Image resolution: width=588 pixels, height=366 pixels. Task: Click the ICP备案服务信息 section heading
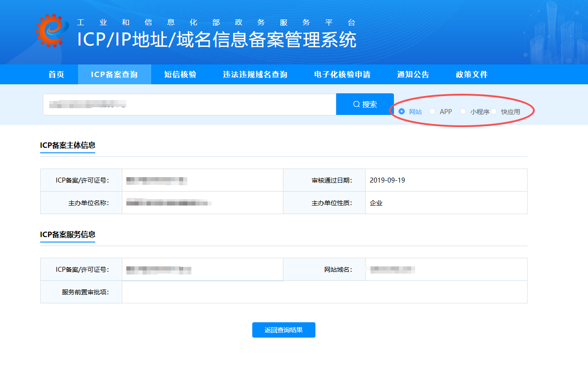click(x=68, y=234)
